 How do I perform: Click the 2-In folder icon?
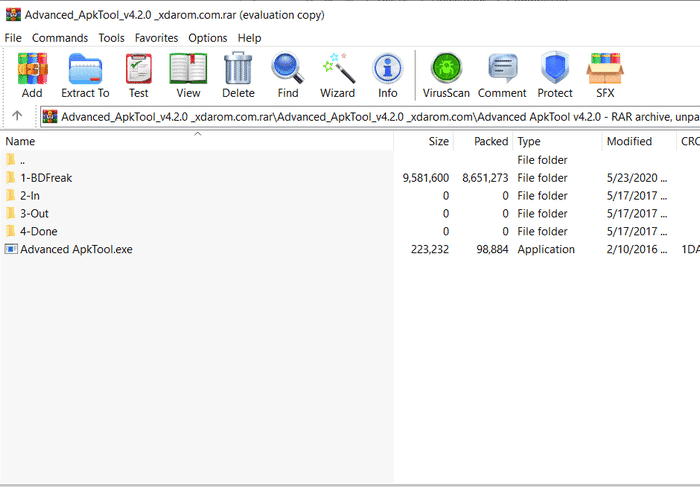[11, 196]
